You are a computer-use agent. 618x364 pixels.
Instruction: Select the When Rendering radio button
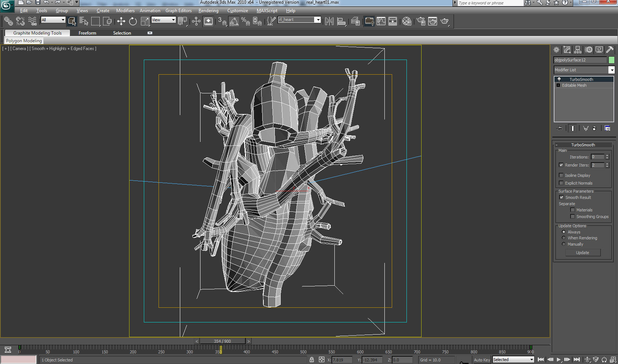564,238
